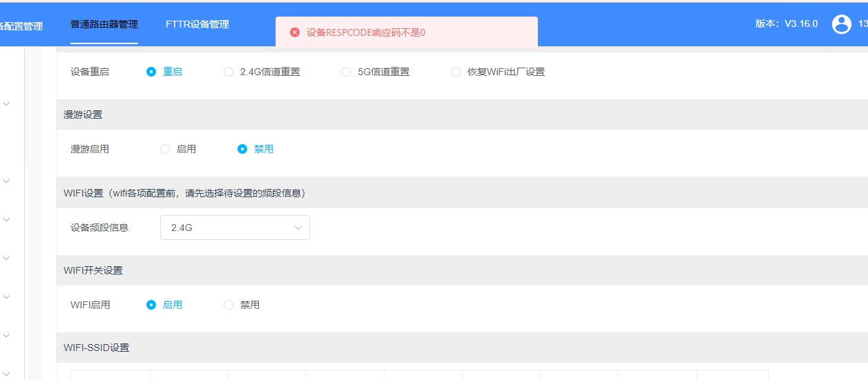This screenshot has height=380, width=868.
Task: Select 禁用 radio in 漫游启用 row
Action: point(255,149)
